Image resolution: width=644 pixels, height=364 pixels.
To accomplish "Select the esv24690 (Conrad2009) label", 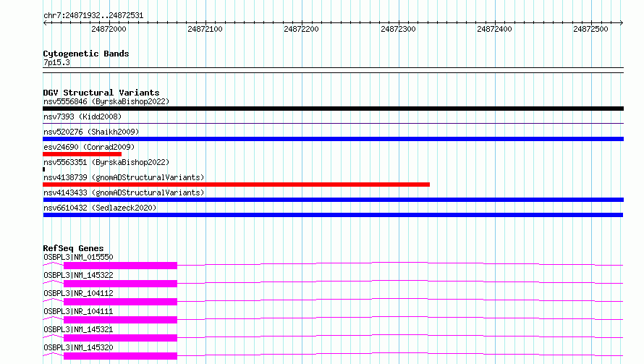I will click(89, 147).
